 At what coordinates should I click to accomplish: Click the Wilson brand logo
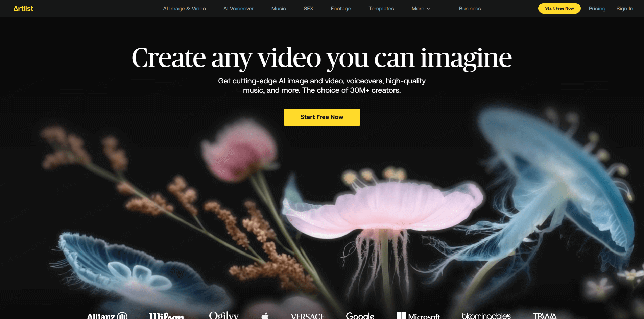tap(166, 316)
